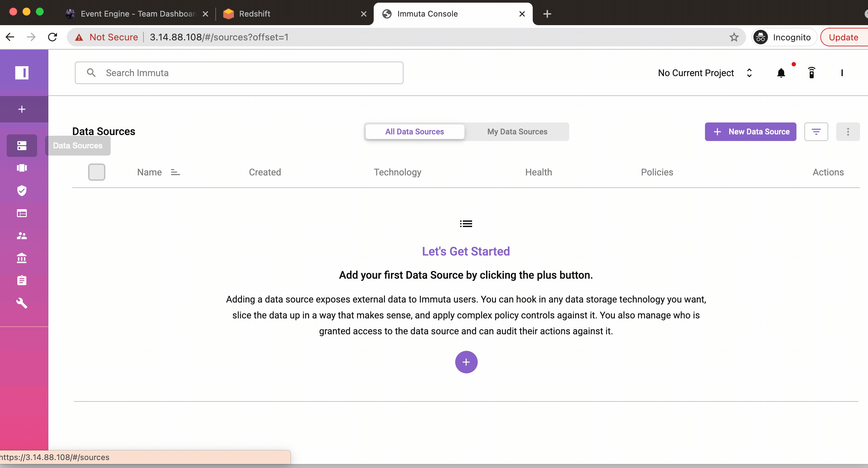Click the Created column header
The height and width of the screenshot is (468, 868).
click(265, 172)
